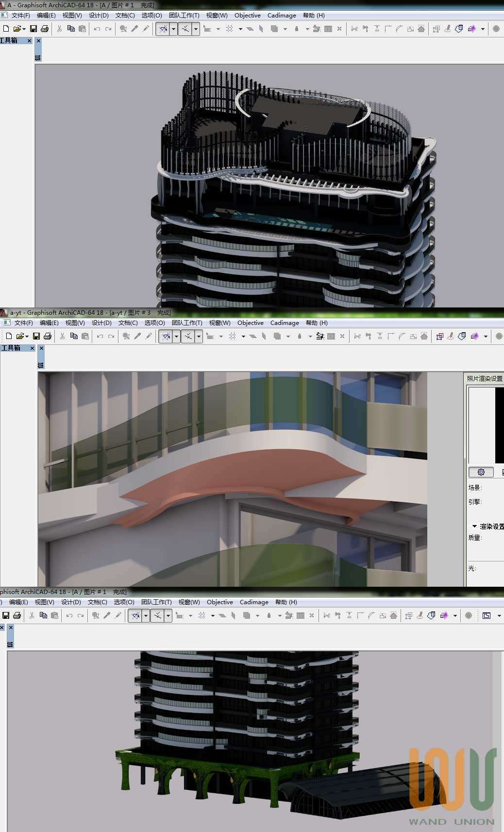Click the Undo arrow in the top window toolbar
This screenshot has height=832, width=504.
coord(97,29)
